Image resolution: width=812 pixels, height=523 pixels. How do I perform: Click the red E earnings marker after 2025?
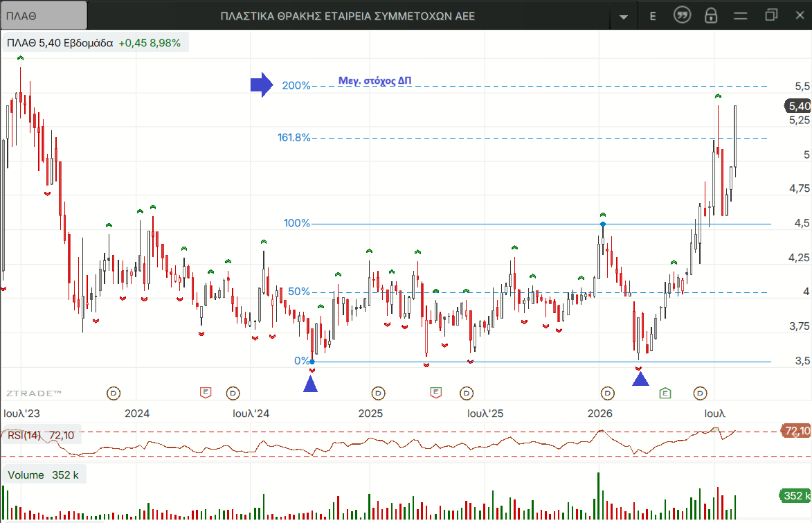pyautogui.click(x=436, y=392)
